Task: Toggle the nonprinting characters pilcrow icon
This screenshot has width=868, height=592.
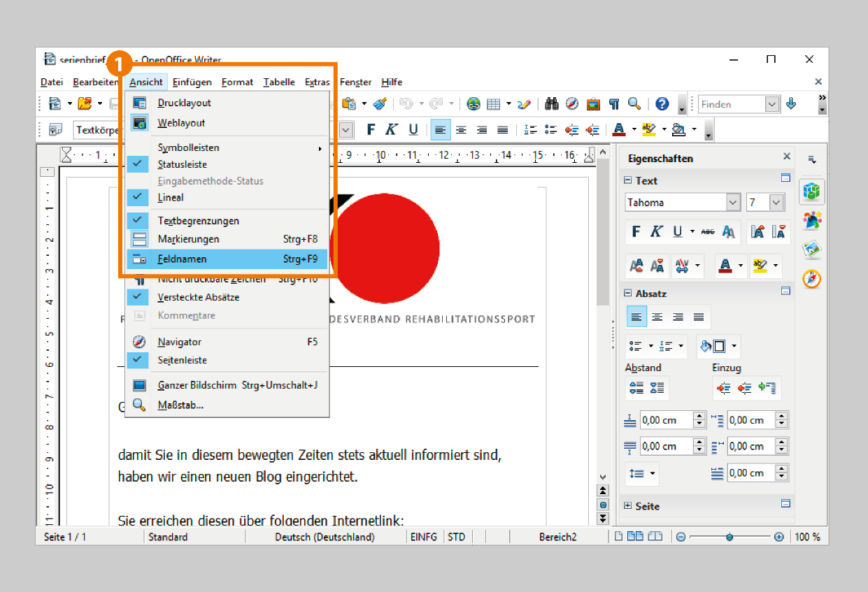Action: click(613, 104)
